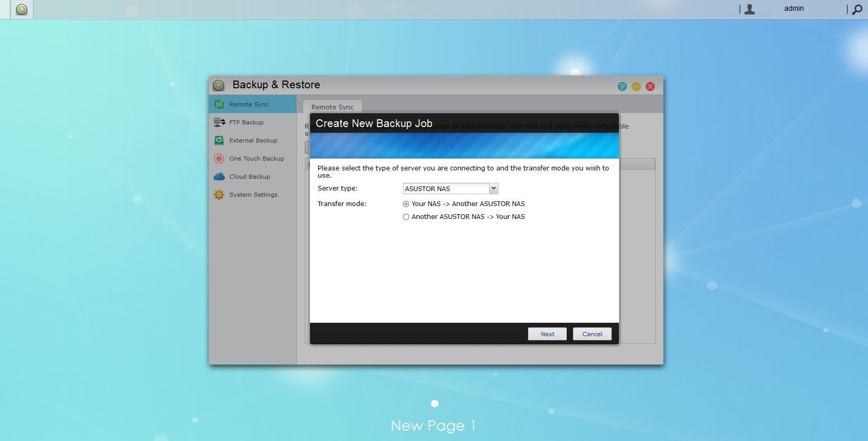Click the FTP Backup sidebar icon
Viewport: 868px width, 441px height.
click(x=219, y=122)
